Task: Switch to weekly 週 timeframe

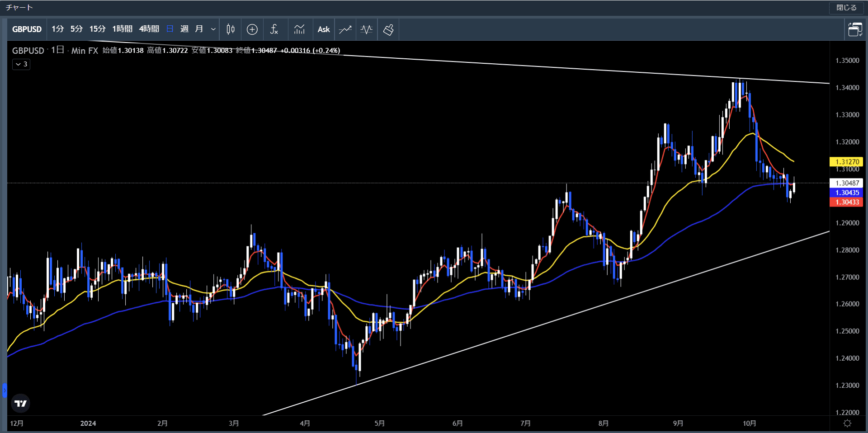Action: click(x=184, y=29)
